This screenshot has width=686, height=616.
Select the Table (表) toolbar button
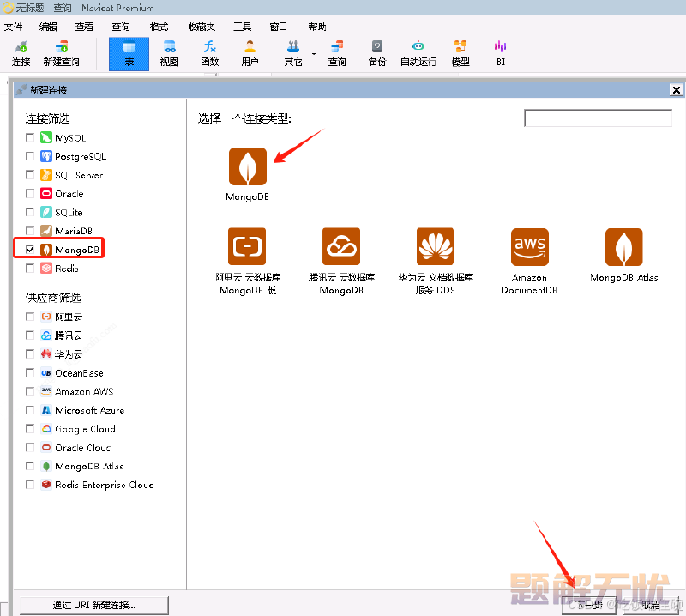click(x=129, y=54)
